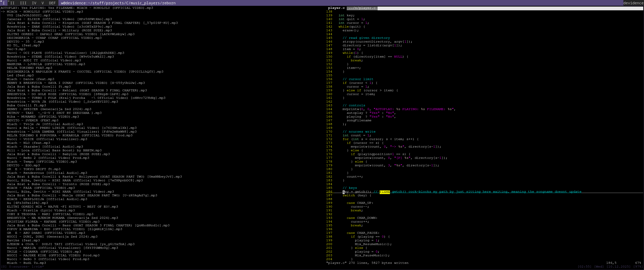The width and height of the screenshot is (644, 270).
Task: Select the VVS [SaJvOhIG0SY].mp3 song
Action: (28, 15)
